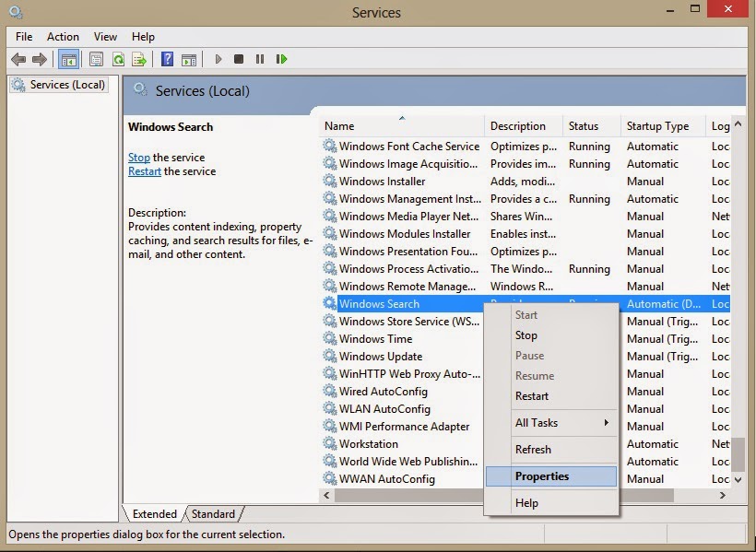
Task: Select Windows Image Acquisitio... service
Action: (526, 163)
